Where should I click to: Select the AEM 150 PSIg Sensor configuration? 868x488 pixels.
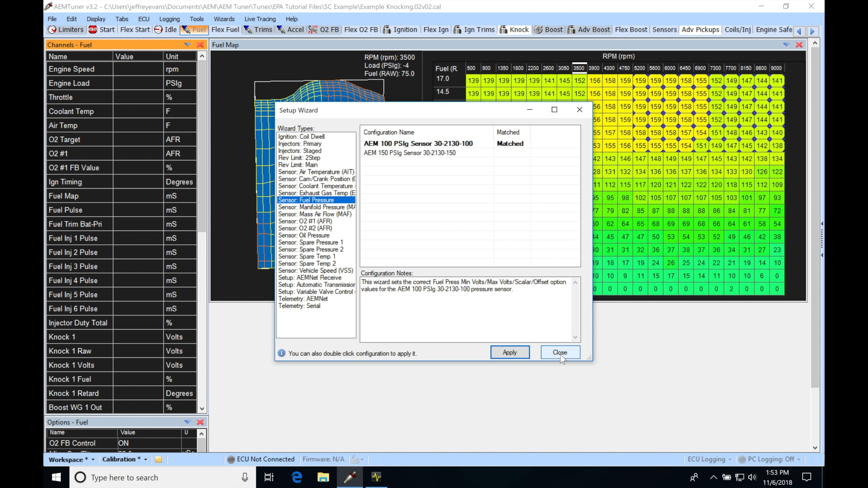(x=410, y=153)
